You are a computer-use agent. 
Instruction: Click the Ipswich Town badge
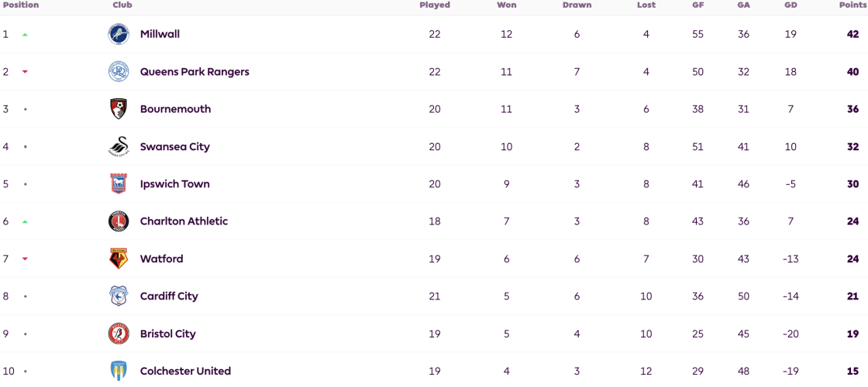click(119, 184)
